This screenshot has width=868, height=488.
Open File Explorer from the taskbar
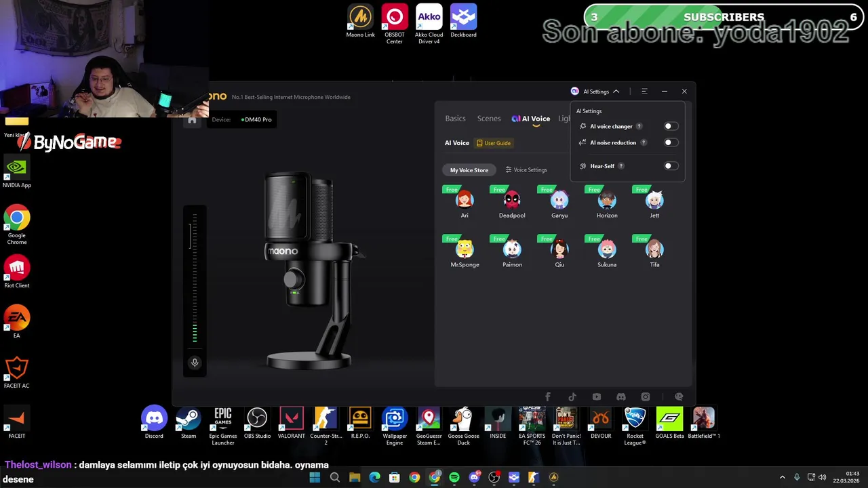tap(355, 477)
